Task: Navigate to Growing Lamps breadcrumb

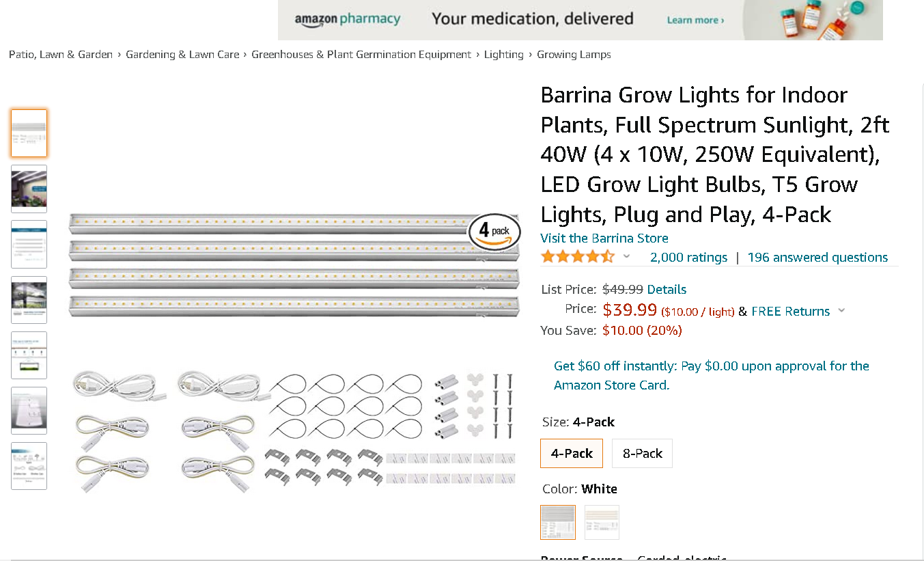Action: (574, 55)
